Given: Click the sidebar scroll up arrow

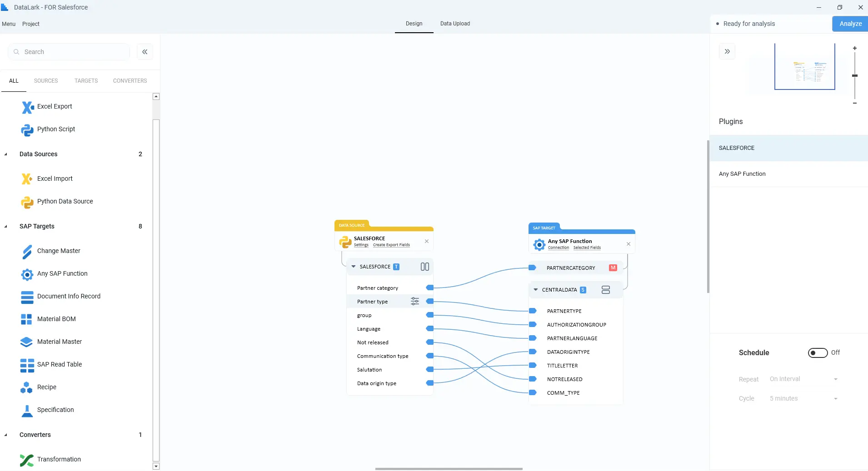Looking at the screenshot, I should 156,96.
